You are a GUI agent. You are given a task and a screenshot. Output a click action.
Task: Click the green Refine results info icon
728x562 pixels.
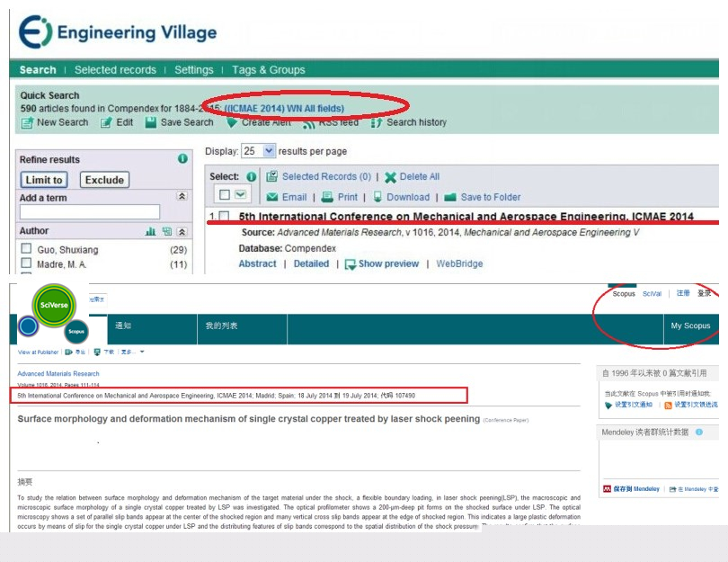pyautogui.click(x=182, y=159)
